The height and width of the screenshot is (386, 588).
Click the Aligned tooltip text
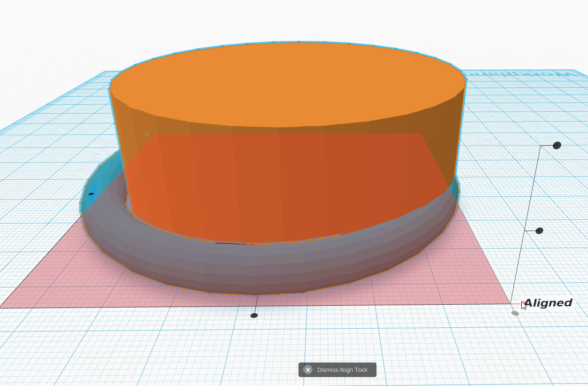click(548, 303)
